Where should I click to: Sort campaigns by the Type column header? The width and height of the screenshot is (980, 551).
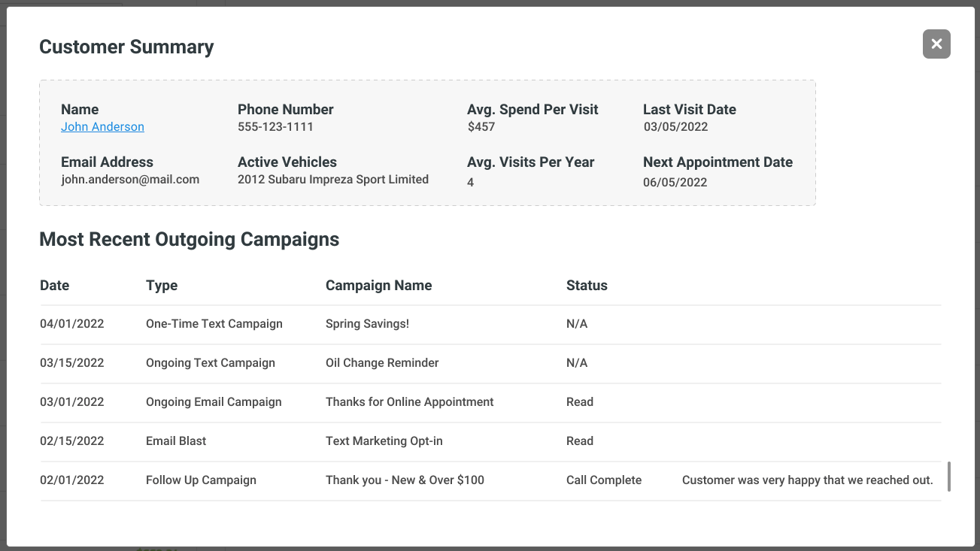tap(162, 286)
